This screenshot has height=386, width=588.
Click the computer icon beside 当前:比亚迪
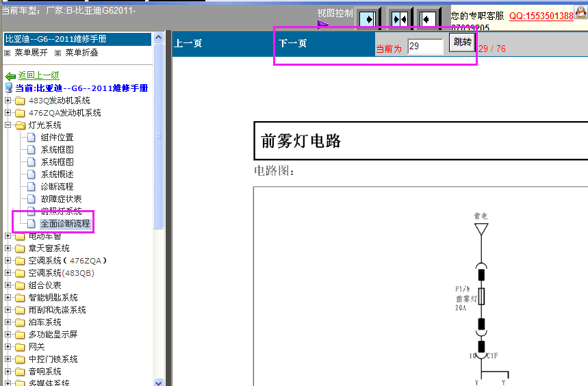pos(9,88)
